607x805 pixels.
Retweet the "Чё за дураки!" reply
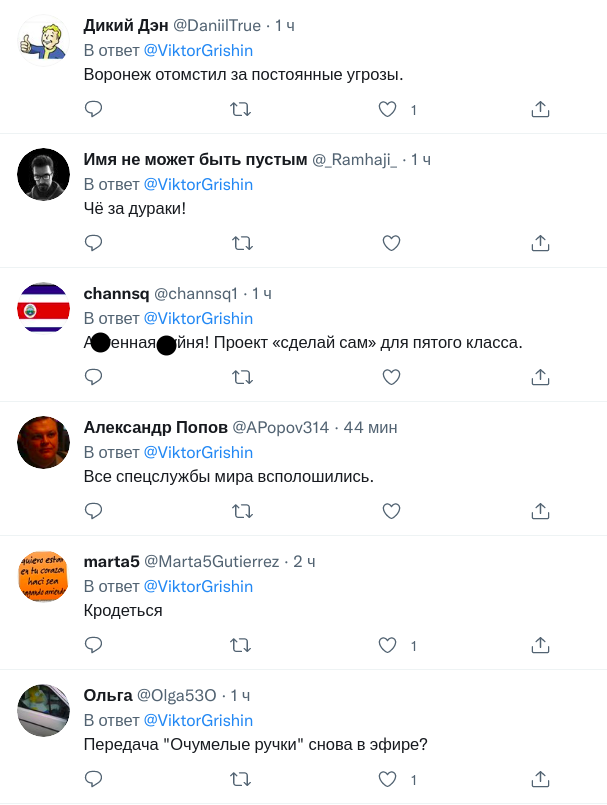[x=241, y=243]
